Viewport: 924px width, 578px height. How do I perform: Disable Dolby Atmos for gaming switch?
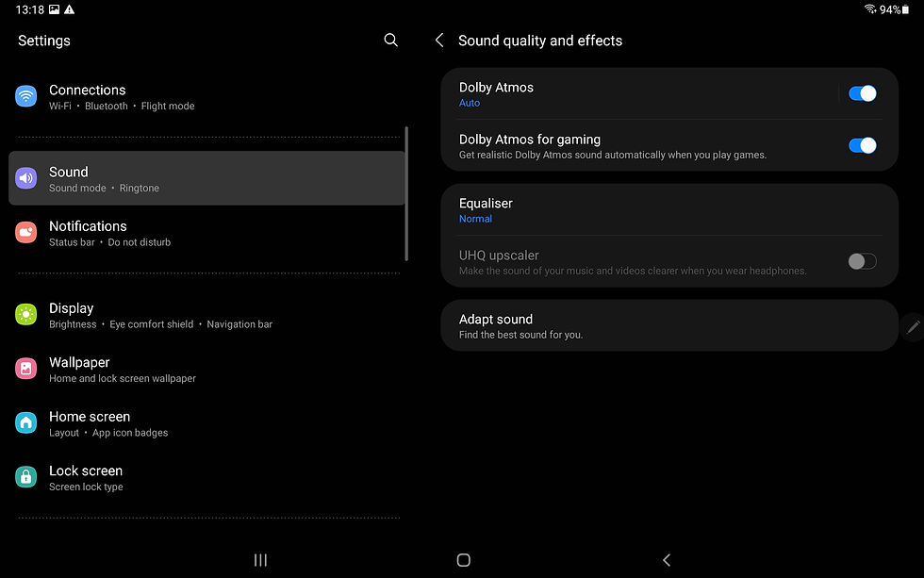pos(862,145)
